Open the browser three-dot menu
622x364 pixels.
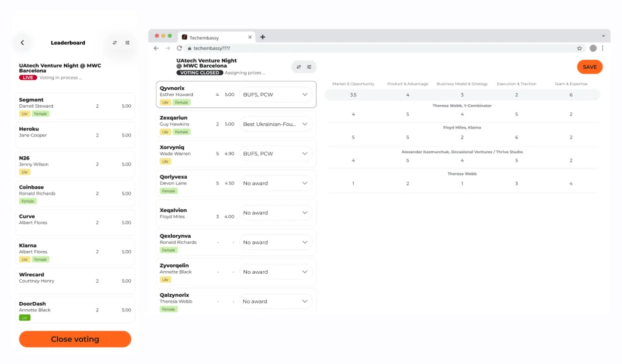(602, 48)
